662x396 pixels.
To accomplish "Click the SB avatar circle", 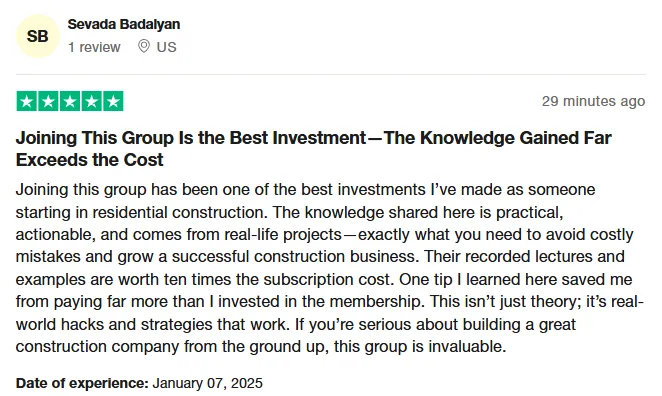I will click(38, 36).
